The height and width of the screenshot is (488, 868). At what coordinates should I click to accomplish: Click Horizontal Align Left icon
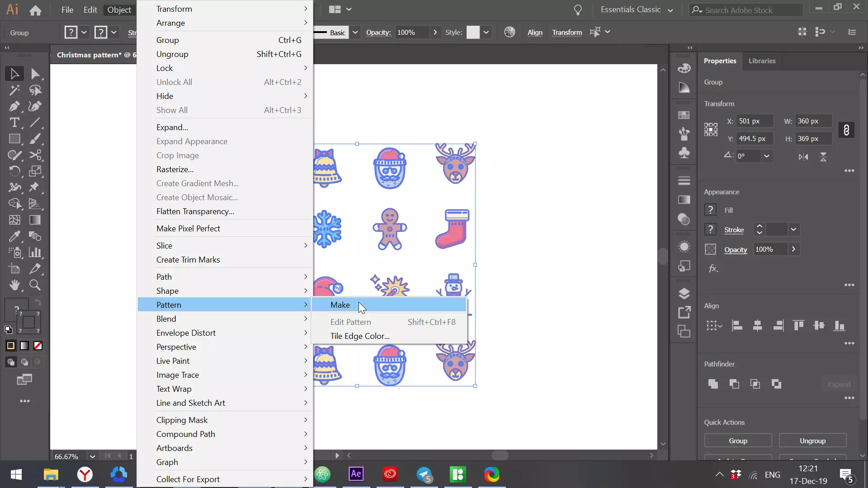[737, 325]
